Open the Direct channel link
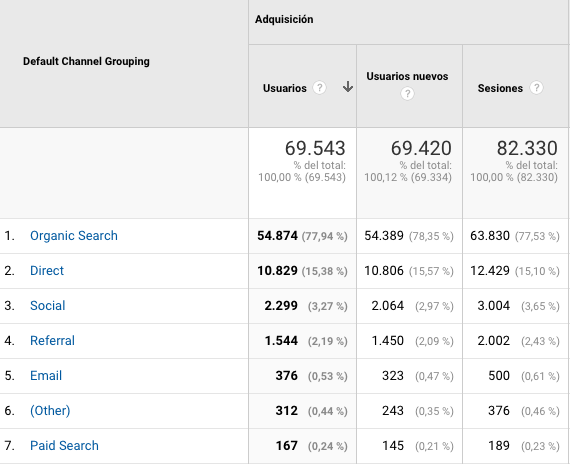 click(x=47, y=270)
